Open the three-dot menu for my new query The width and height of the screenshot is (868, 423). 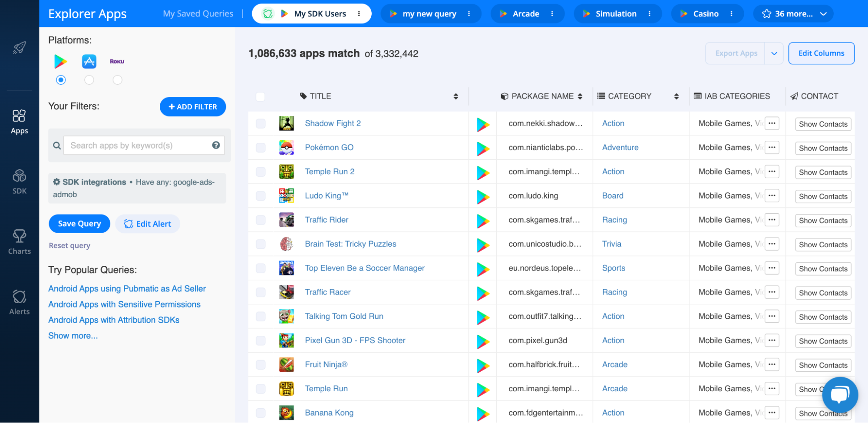[x=469, y=14]
